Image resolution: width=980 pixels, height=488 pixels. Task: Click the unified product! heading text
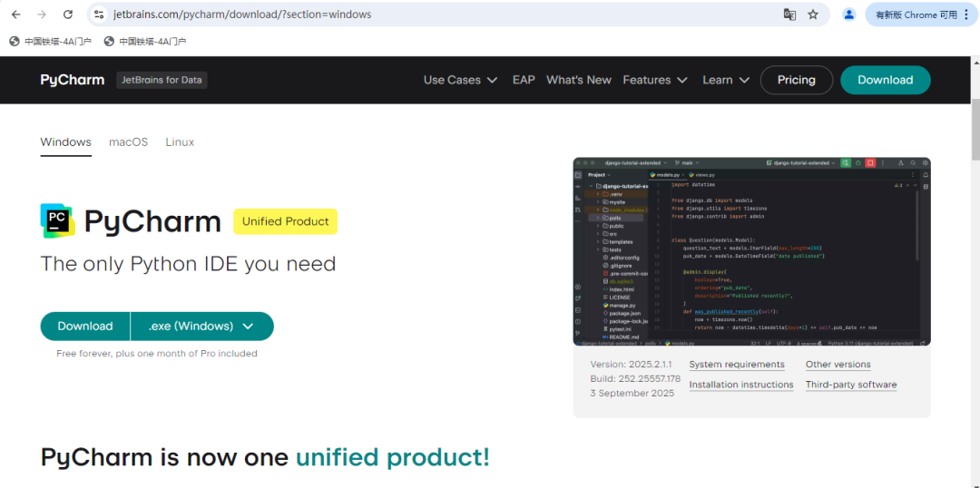393,457
